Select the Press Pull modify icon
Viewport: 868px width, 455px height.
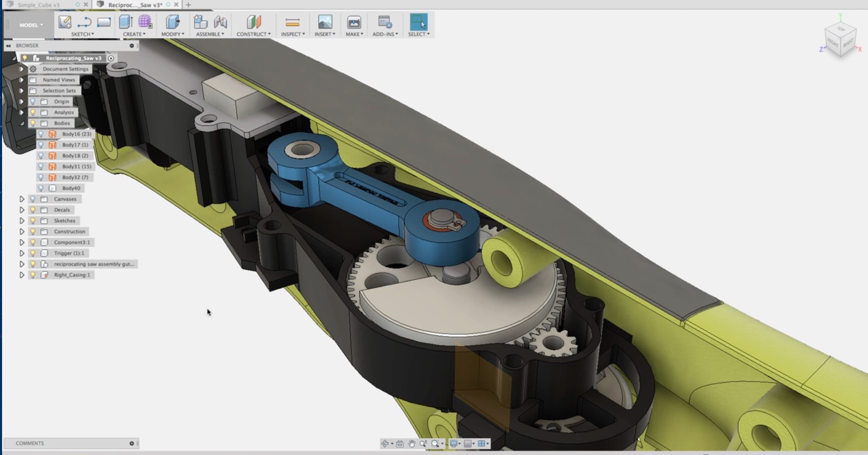click(x=173, y=22)
